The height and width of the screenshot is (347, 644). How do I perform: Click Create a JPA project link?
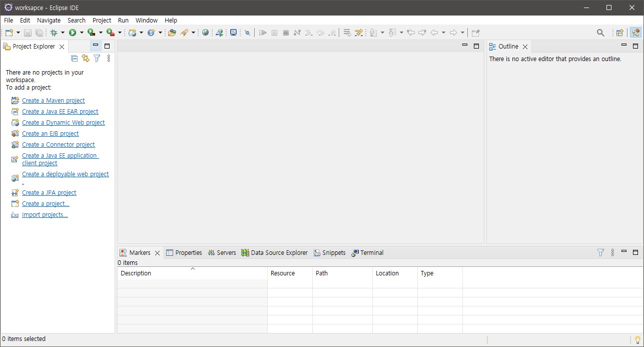pyautogui.click(x=49, y=193)
